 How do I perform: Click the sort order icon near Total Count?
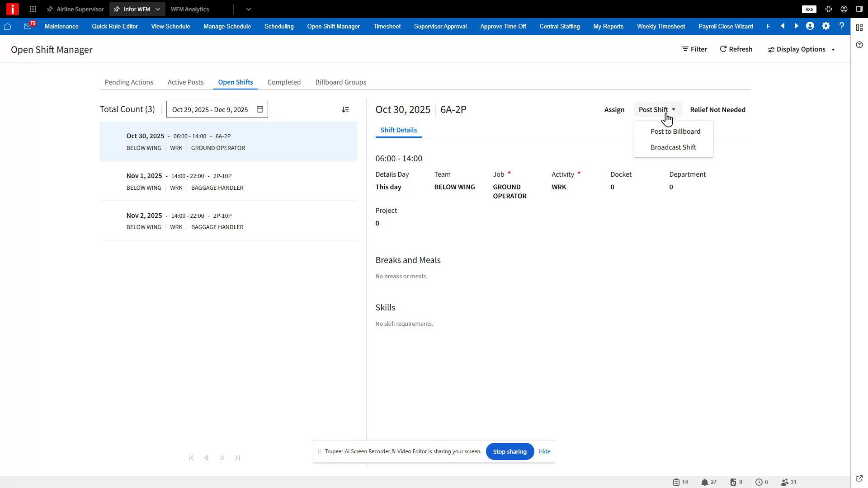[x=345, y=109]
